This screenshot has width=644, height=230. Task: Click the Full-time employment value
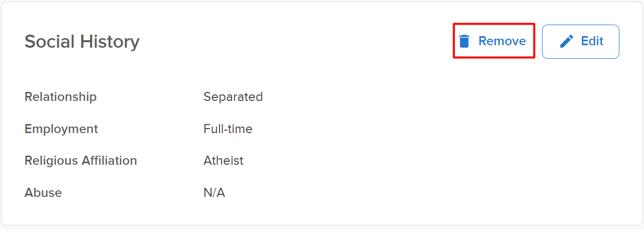[x=228, y=129]
